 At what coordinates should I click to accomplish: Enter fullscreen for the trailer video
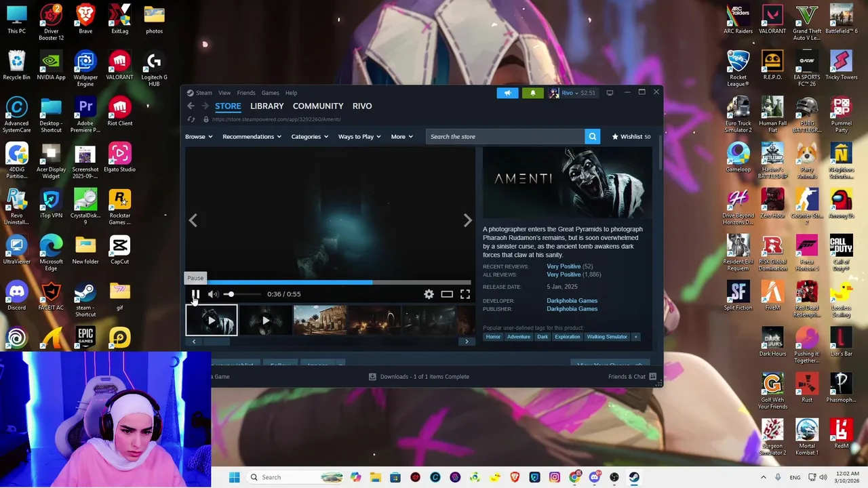coord(465,294)
